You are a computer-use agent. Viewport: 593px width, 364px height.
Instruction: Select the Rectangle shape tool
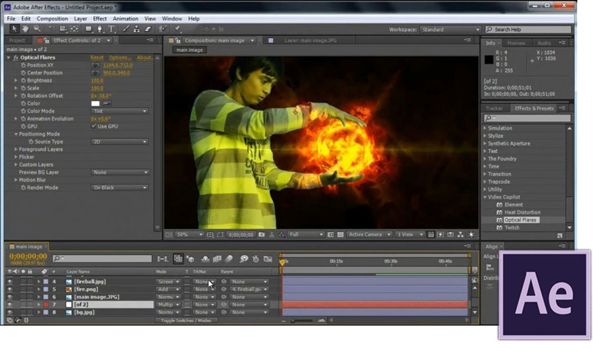(x=89, y=28)
